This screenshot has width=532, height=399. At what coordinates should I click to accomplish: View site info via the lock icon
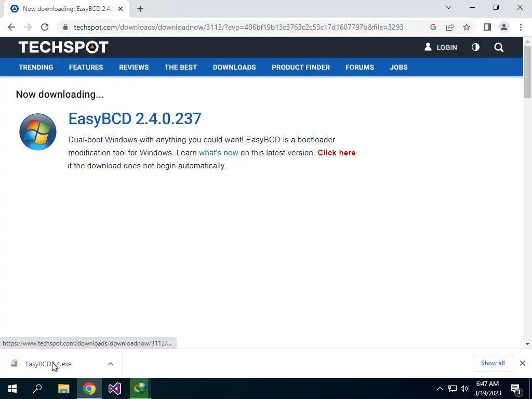click(x=65, y=27)
